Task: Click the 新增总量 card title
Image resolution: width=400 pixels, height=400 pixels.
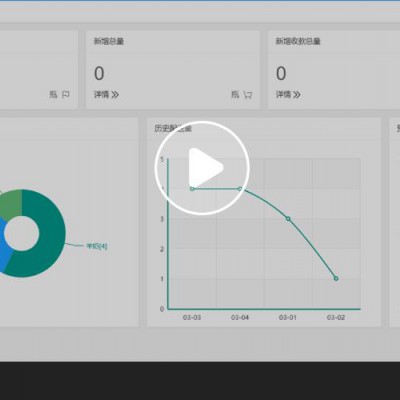Action: (109, 41)
